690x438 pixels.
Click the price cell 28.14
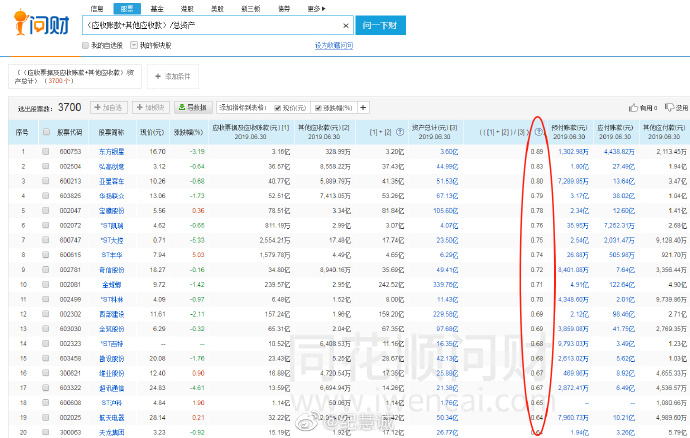(x=157, y=417)
